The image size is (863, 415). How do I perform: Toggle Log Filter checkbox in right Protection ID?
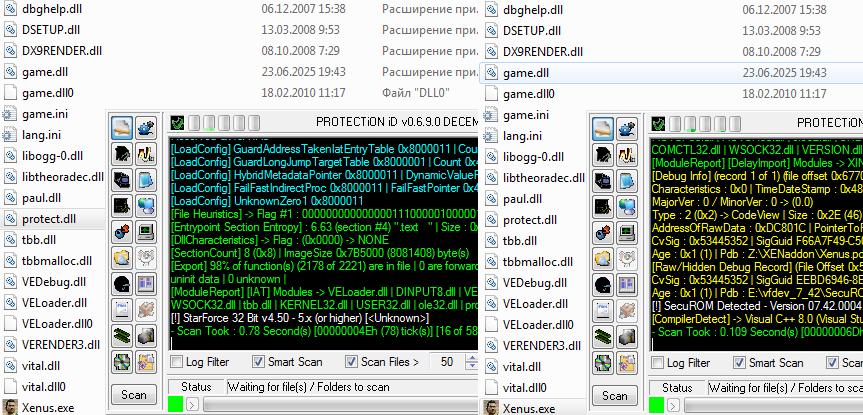coord(657,363)
